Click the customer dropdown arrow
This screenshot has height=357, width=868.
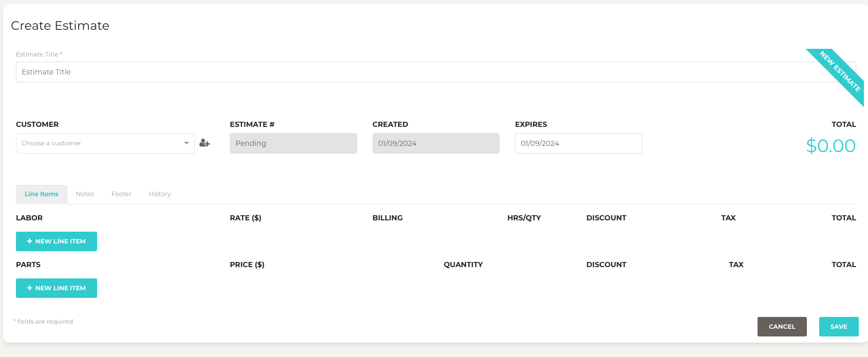(x=187, y=143)
